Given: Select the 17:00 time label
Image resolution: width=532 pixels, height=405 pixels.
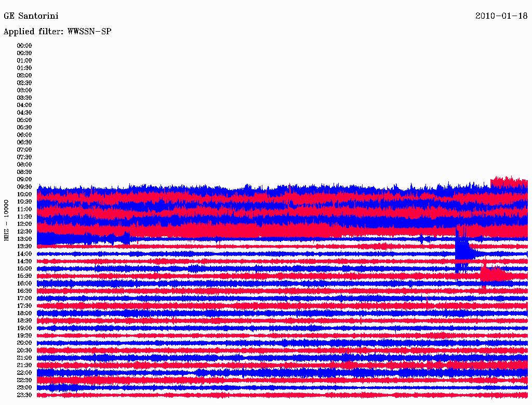Looking at the screenshot, I should pyautogui.click(x=24, y=299).
